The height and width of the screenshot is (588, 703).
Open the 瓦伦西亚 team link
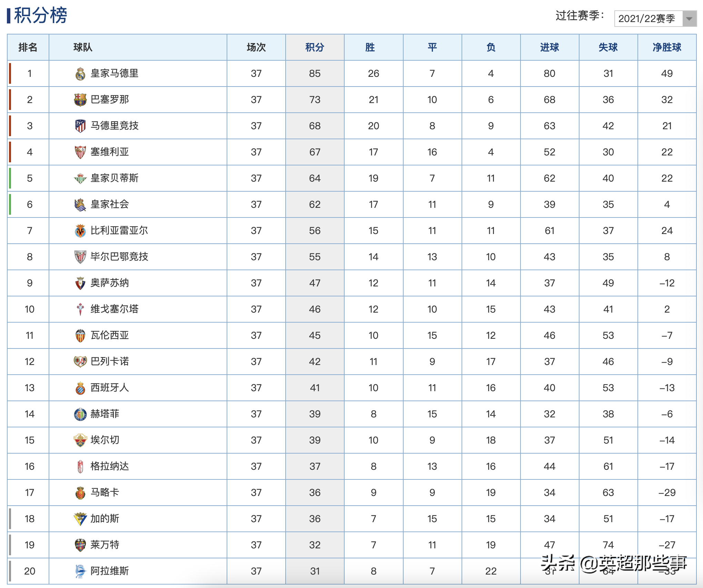tap(110, 335)
